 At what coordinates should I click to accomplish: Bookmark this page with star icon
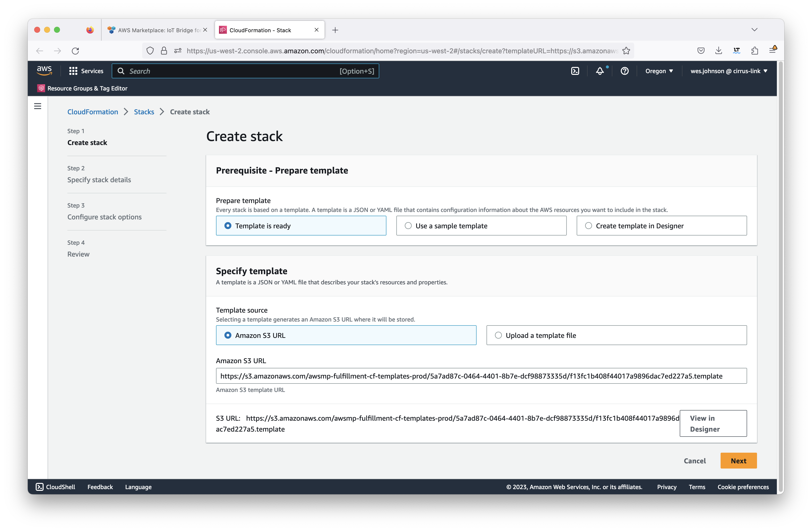click(x=626, y=51)
